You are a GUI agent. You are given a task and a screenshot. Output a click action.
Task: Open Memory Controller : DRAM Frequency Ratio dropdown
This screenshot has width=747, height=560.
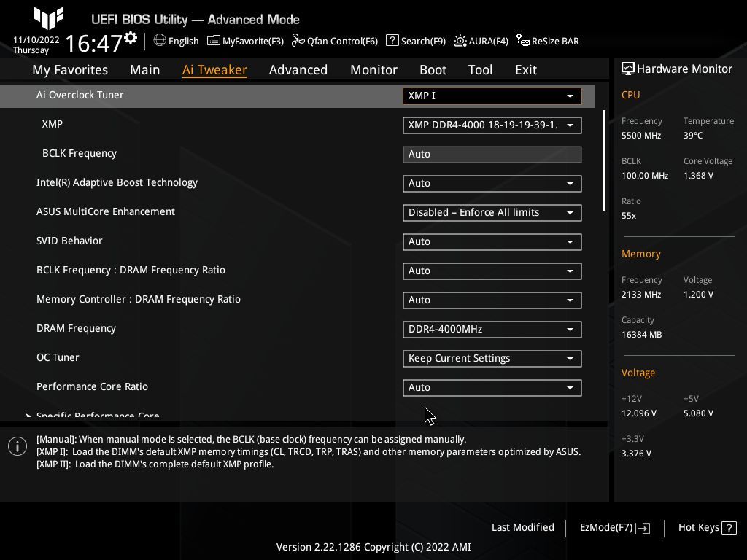pos(492,300)
